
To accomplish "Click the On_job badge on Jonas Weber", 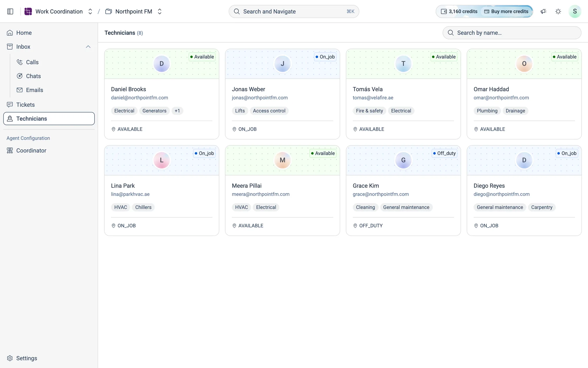I will (x=325, y=57).
